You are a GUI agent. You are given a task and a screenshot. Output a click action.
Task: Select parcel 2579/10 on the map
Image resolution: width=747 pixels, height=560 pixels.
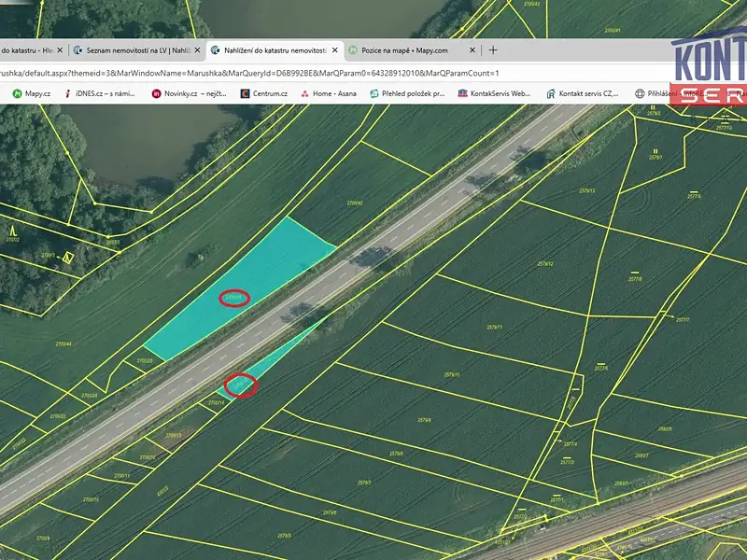(452, 375)
